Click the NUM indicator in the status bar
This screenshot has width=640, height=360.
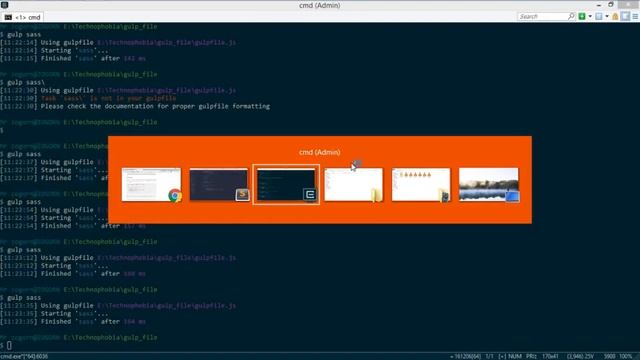515,356
